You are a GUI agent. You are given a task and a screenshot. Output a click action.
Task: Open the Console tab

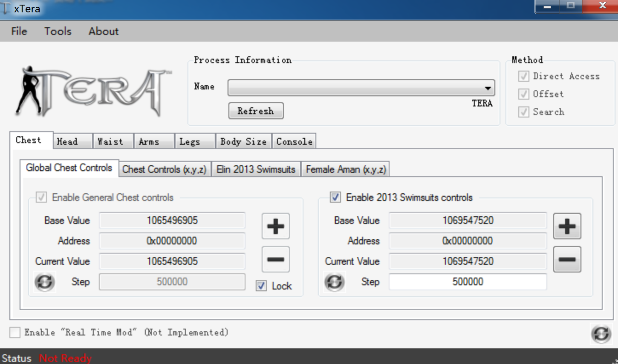click(x=294, y=141)
